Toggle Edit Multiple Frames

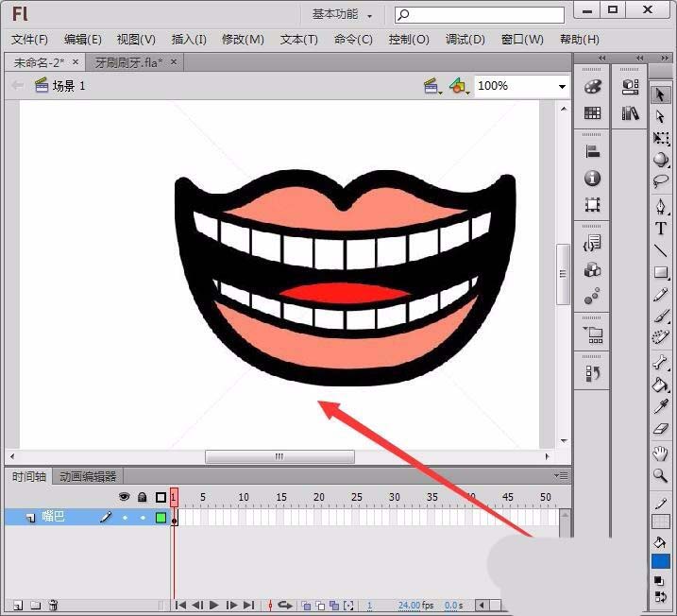(334, 606)
